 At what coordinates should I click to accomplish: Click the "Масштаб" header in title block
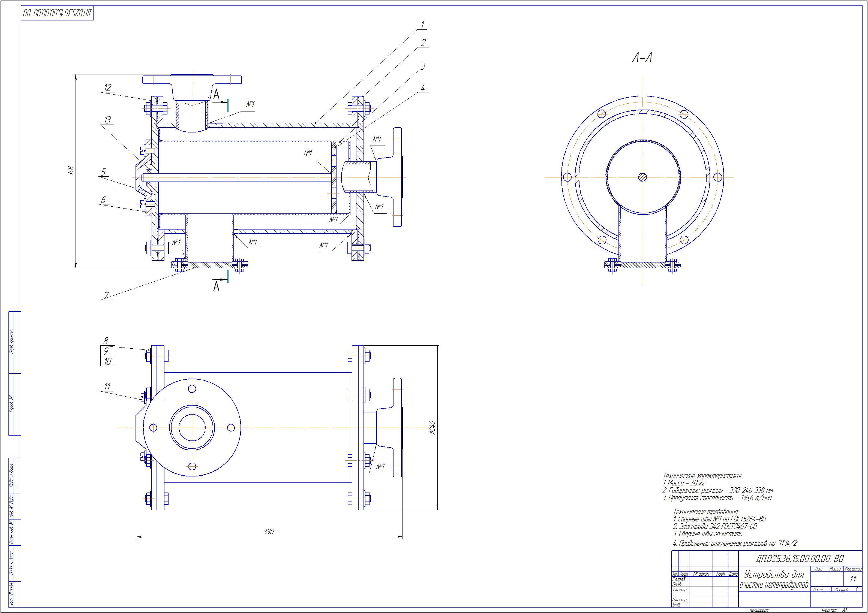pos(853,569)
